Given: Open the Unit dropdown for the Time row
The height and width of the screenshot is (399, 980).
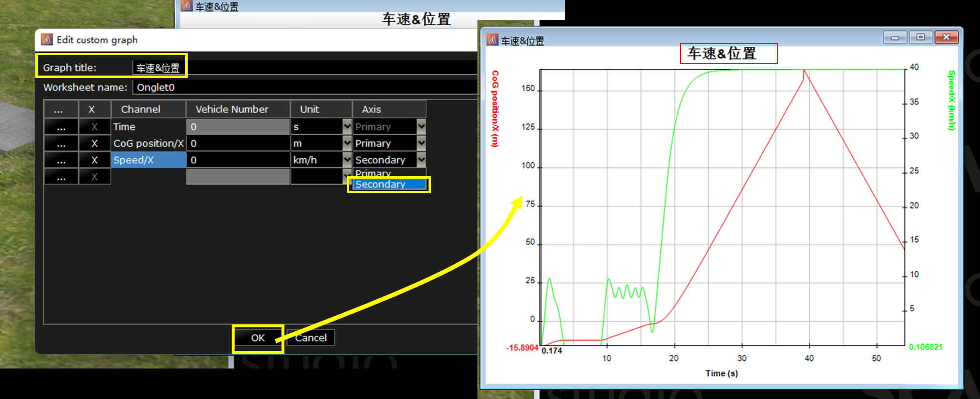Looking at the screenshot, I should point(347,126).
